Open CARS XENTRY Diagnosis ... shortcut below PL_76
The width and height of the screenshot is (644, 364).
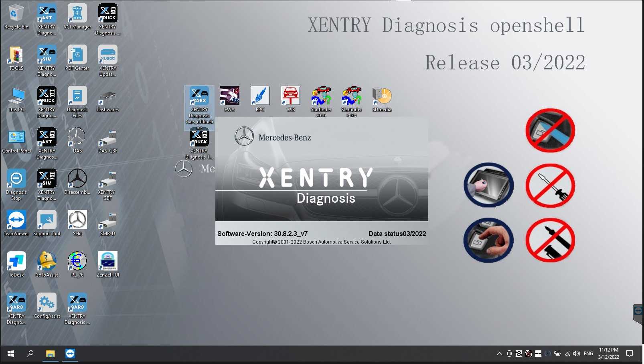pyautogui.click(x=77, y=309)
